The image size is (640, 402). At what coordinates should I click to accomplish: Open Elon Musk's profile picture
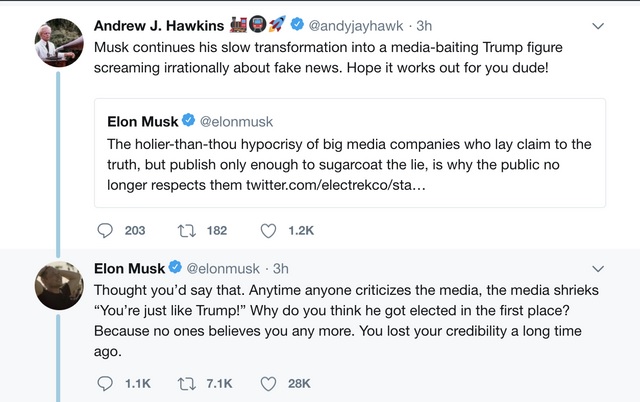click(x=59, y=285)
